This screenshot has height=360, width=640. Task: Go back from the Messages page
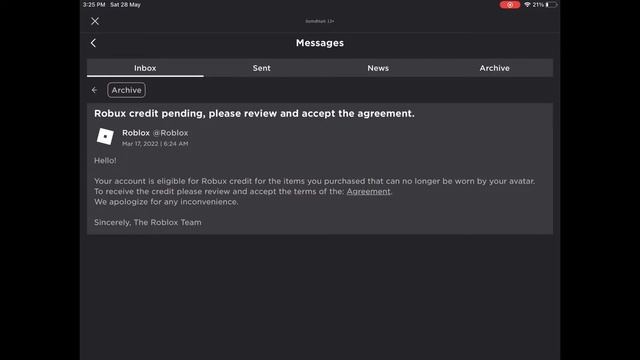93,43
